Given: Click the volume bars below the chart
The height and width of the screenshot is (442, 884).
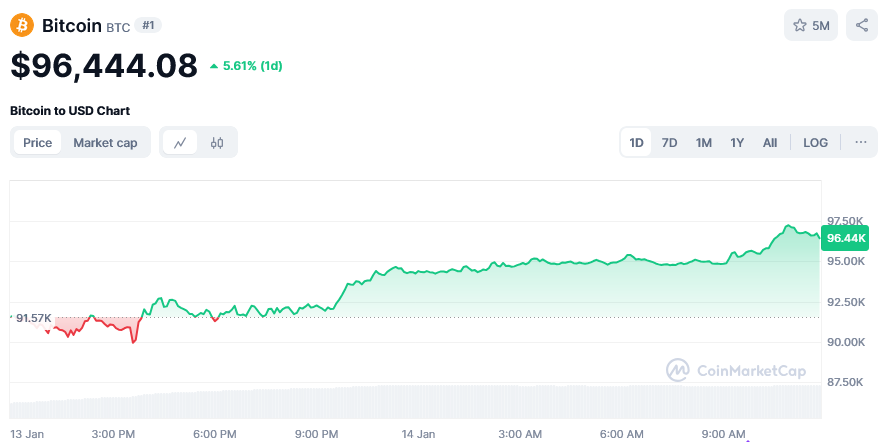Looking at the screenshot, I should pyautogui.click(x=416, y=402).
